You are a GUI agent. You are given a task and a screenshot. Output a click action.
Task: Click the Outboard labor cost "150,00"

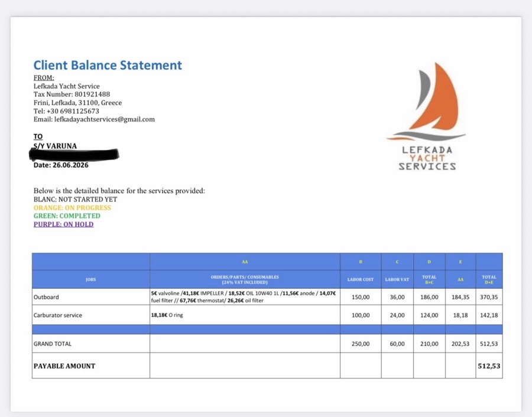(x=361, y=297)
